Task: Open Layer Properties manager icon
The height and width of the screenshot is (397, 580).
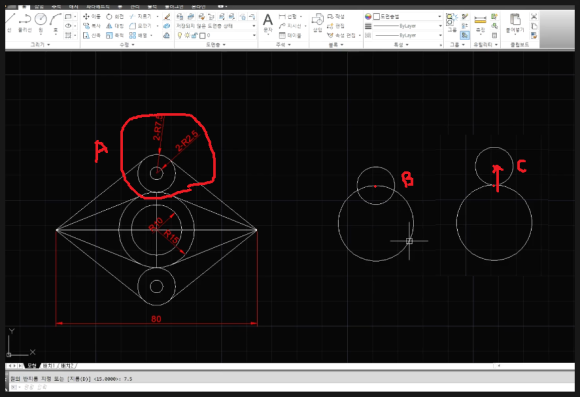Action: pyautogui.click(x=180, y=17)
